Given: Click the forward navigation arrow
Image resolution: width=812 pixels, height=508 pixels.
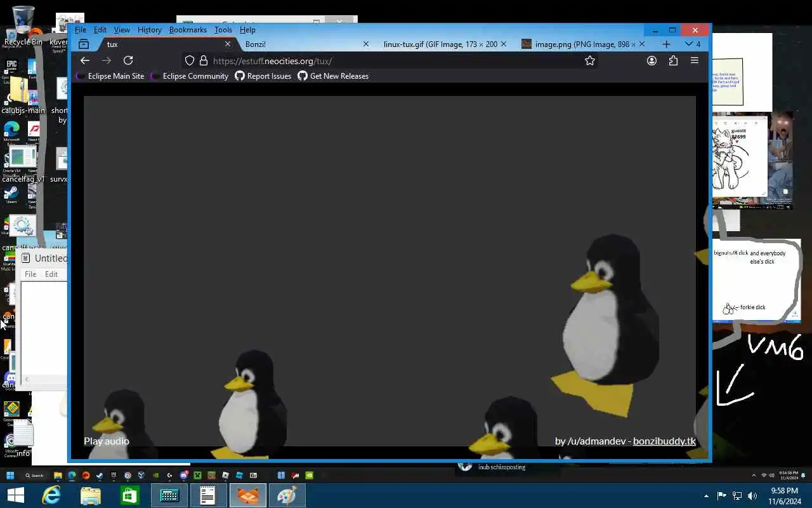Looking at the screenshot, I should click(107, 60).
